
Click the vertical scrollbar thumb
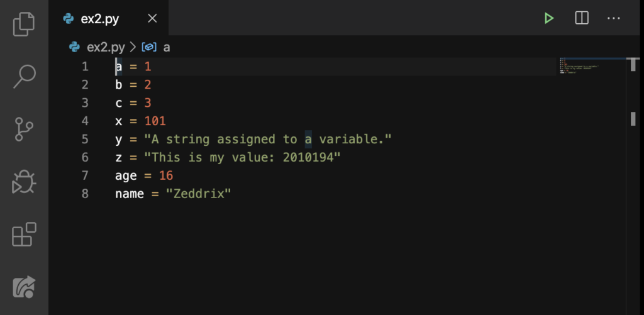click(x=633, y=65)
